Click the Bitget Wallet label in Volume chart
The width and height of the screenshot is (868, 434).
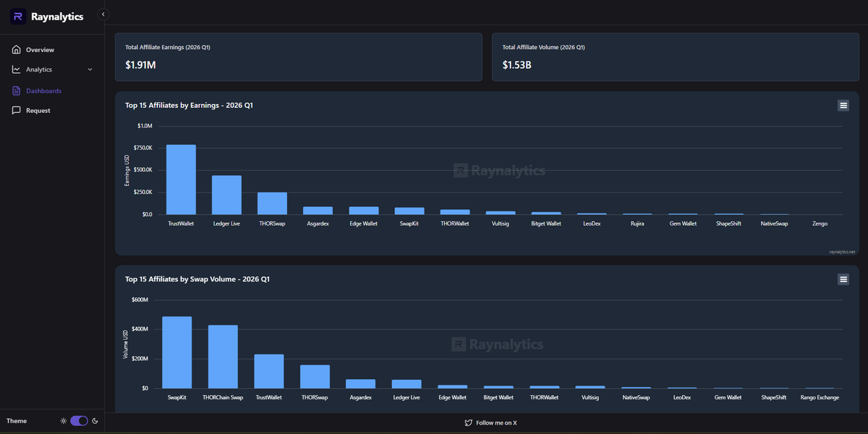tap(498, 397)
